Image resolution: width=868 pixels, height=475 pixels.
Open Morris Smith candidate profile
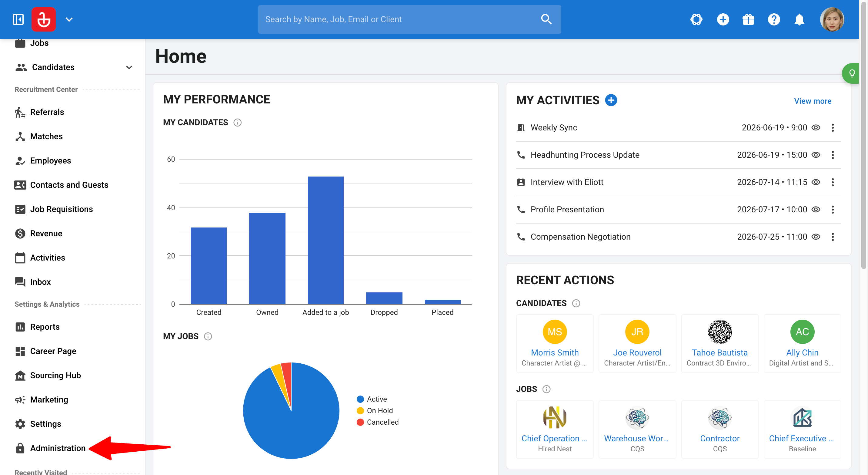click(x=554, y=352)
